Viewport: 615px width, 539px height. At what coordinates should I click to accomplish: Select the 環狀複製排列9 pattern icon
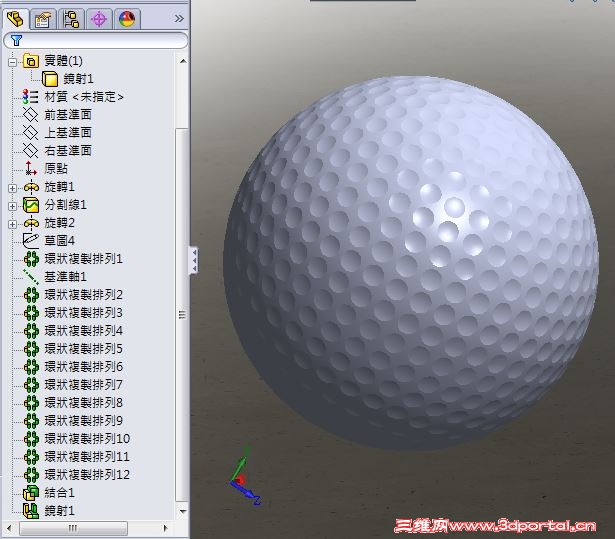(31, 421)
